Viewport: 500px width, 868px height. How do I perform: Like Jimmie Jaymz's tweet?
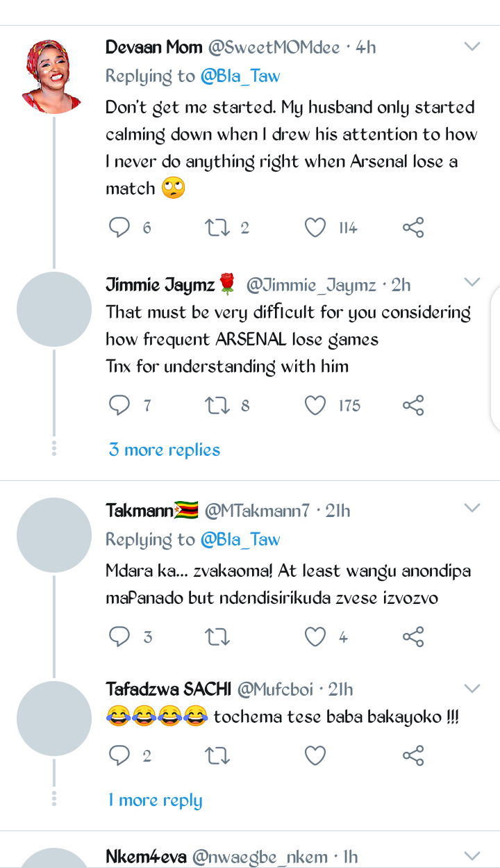315,405
